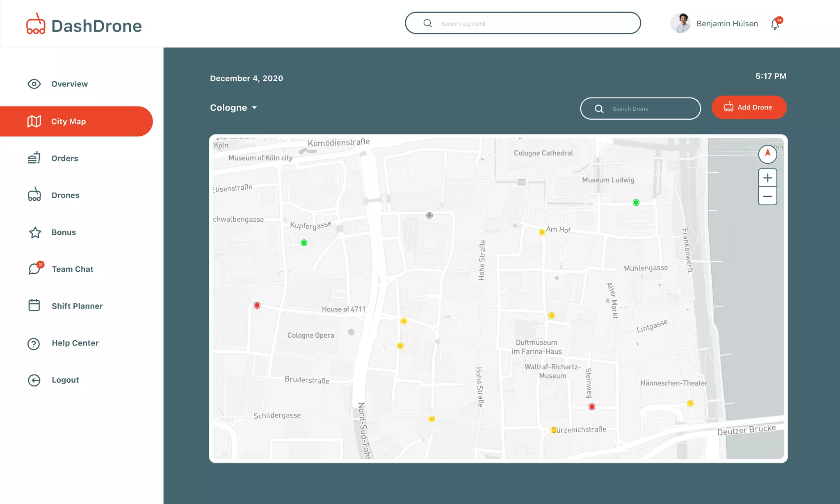This screenshot has width=840, height=504.
Task: Click the Benjamin Hülsen user name
Action: point(727,23)
